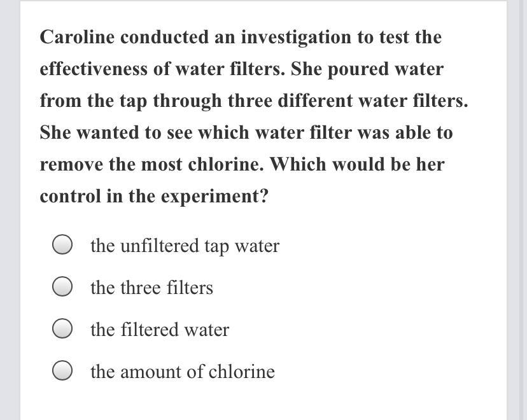Choose the 'the three filters' radio option

point(62,288)
